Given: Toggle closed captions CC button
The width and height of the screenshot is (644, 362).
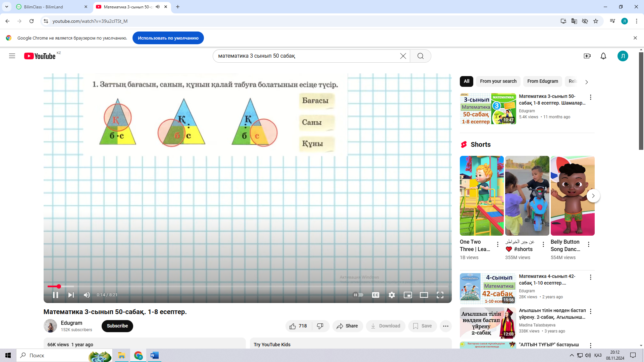Looking at the screenshot, I should click(x=375, y=295).
